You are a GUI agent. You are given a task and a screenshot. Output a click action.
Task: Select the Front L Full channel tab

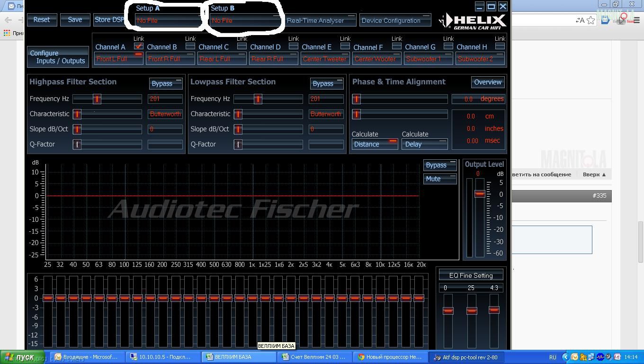coord(118,59)
